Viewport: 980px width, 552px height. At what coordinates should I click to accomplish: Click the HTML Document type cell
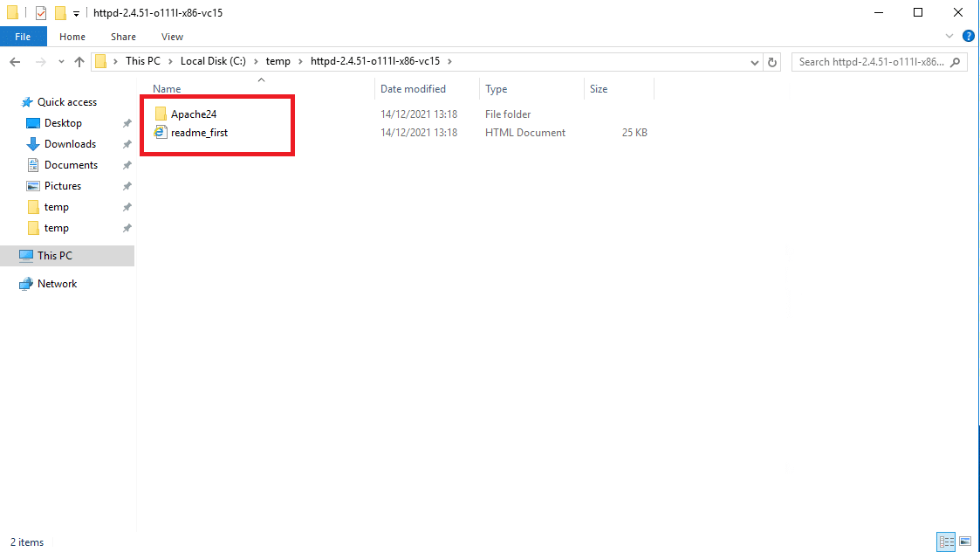(x=525, y=133)
